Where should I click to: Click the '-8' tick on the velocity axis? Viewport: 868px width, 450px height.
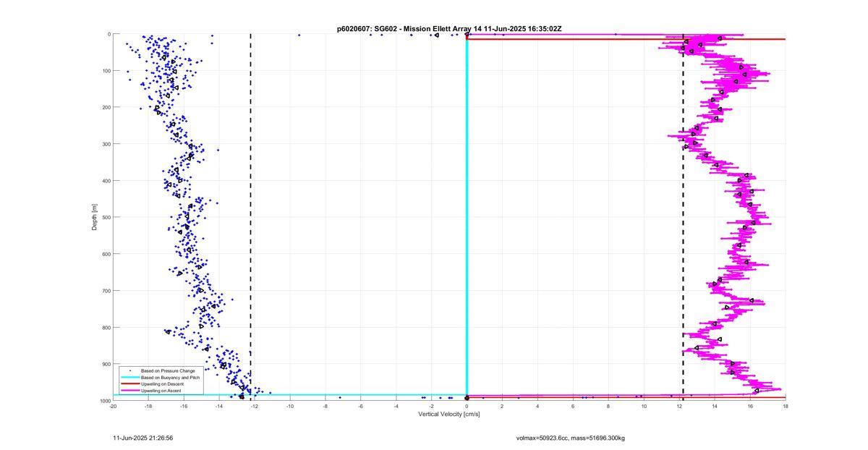point(325,406)
